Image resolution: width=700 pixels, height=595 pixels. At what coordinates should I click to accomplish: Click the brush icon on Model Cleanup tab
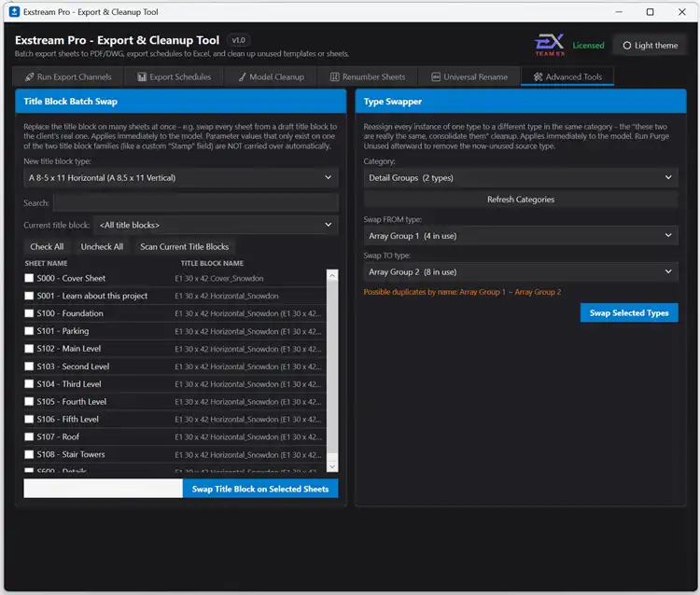coord(242,77)
